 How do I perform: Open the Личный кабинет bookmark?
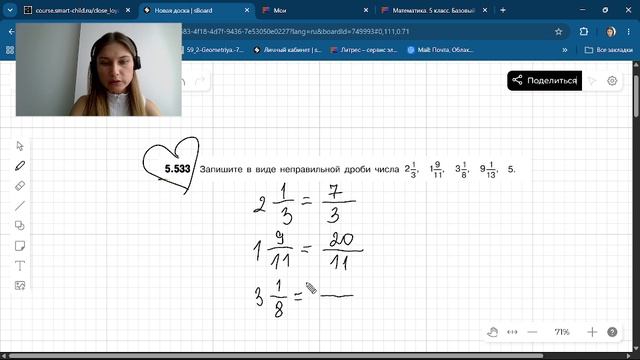287,50
